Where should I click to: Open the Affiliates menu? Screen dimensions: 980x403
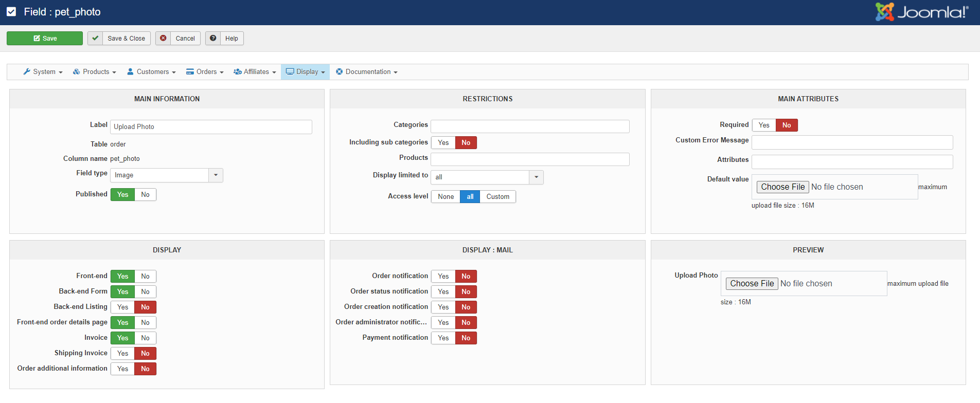(255, 72)
